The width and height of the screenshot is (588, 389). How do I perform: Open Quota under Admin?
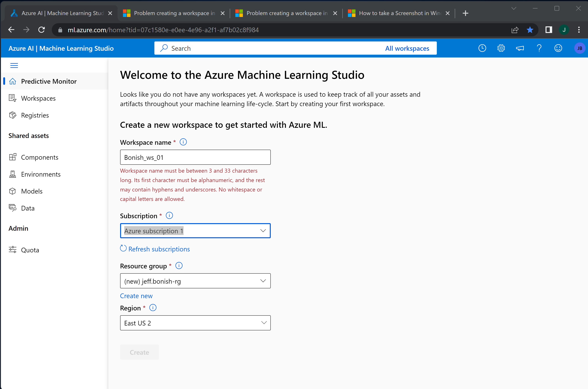(55, 250)
